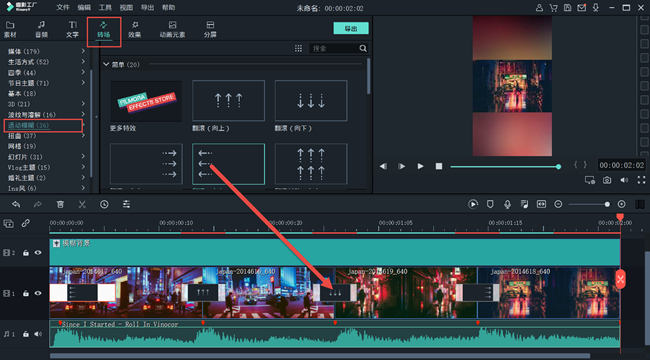Screen dimensions: 650x360
Task: Hide video track 2 with eye icon
Action: (38, 253)
